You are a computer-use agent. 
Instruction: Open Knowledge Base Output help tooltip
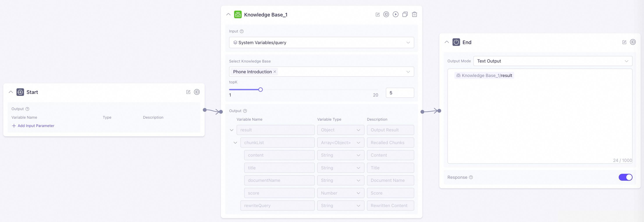[245, 111]
